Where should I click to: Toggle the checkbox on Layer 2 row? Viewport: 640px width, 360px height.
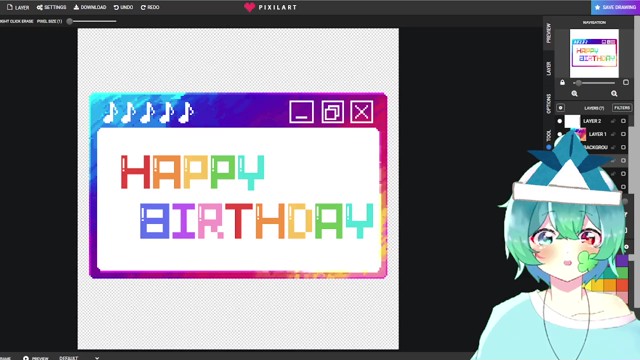(623, 121)
